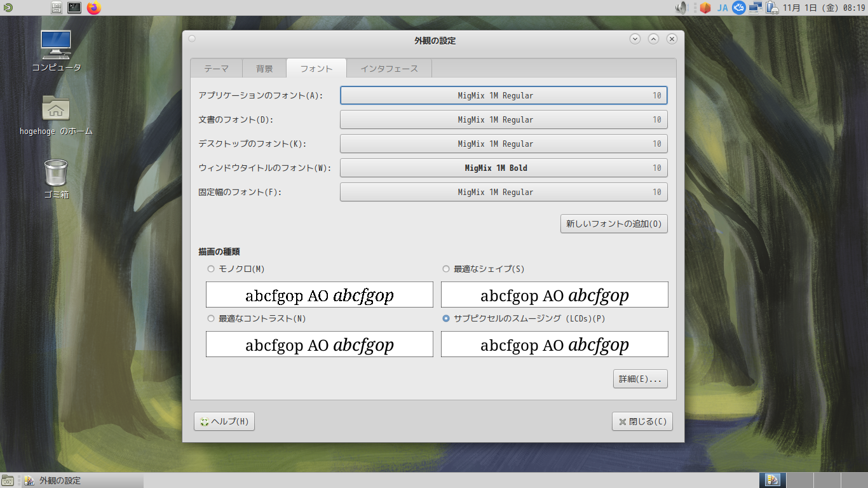868x488 pixels.
Task: Select the フォント tab
Action: point(316,69)
